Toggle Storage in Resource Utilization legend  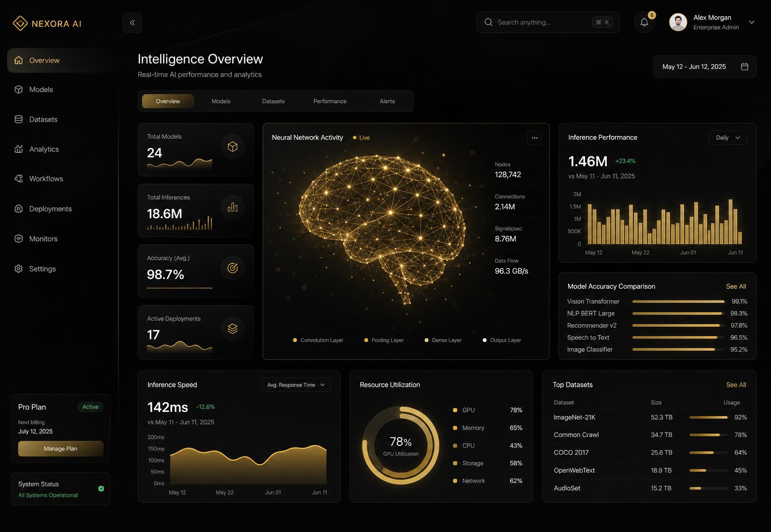pyautogui.click(x=488, y=463)
